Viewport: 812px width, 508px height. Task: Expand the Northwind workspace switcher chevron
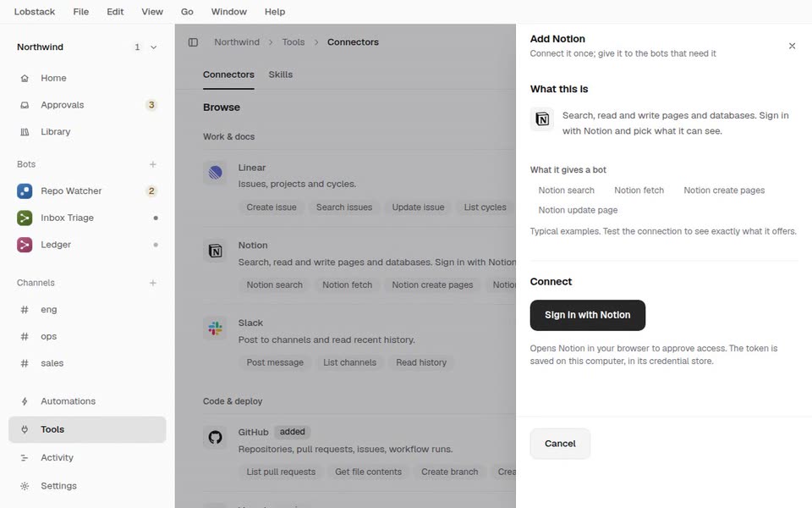(x=154, y=47)
